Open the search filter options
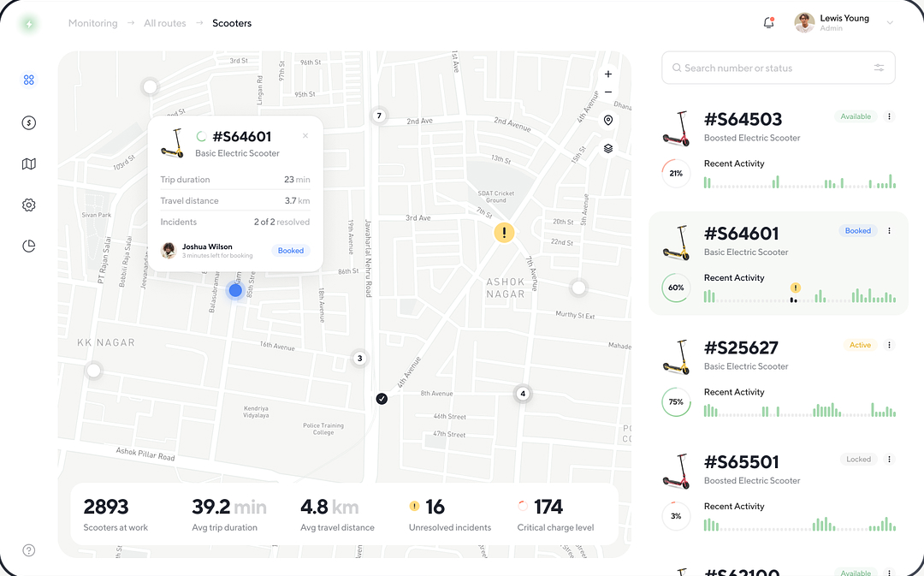 pyautogui.click(x=879, y=67)
